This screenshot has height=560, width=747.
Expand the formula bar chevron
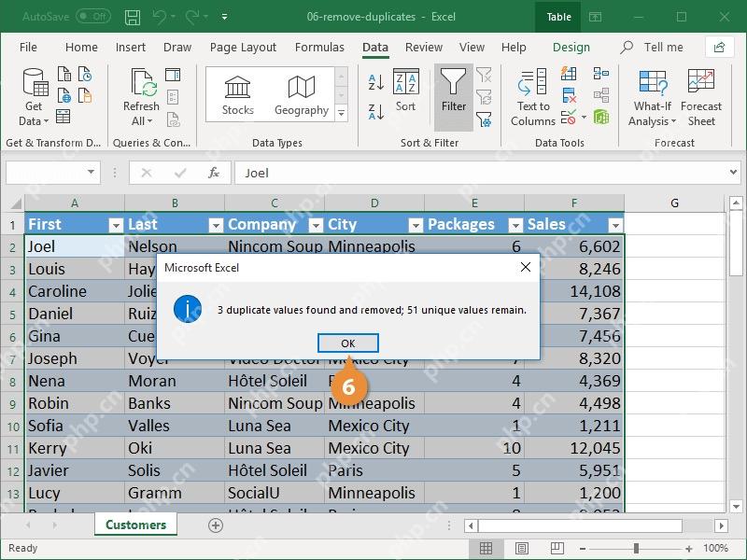click(733, 172)
